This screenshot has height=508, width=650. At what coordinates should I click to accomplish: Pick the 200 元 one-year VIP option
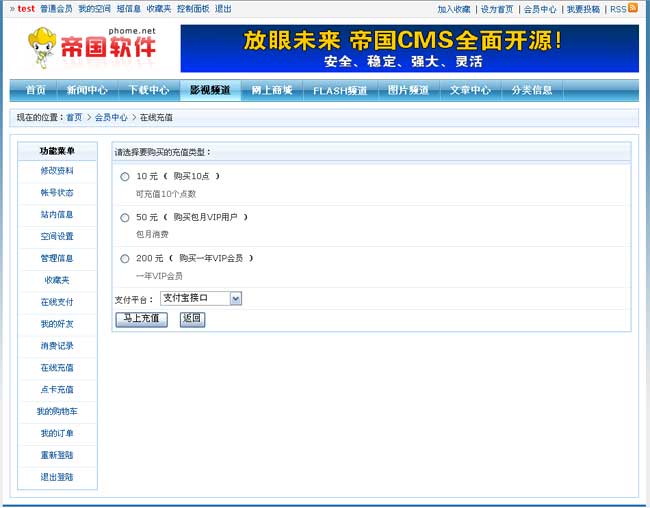pyautogui.click(x=125, y=258)
